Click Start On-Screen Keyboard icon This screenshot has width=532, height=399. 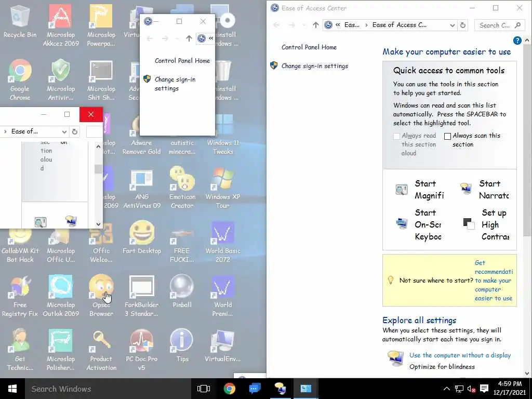(x=402, y=223)
